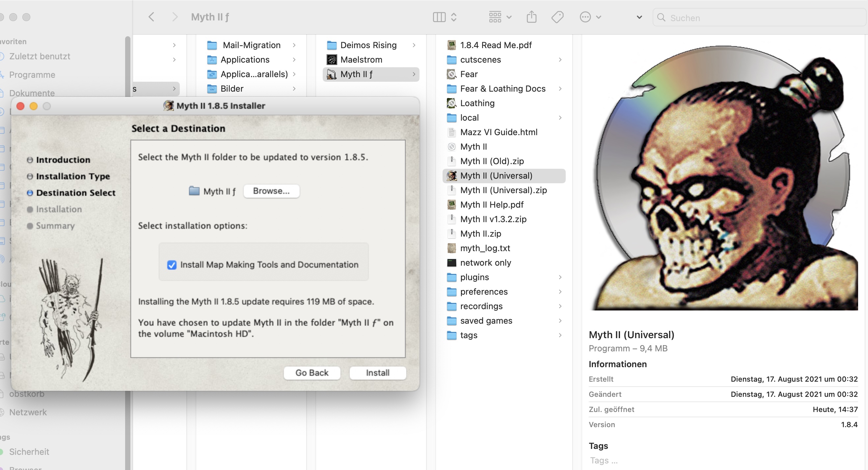Select the Myth II Help.pdf icon

[x=451, y=205]
